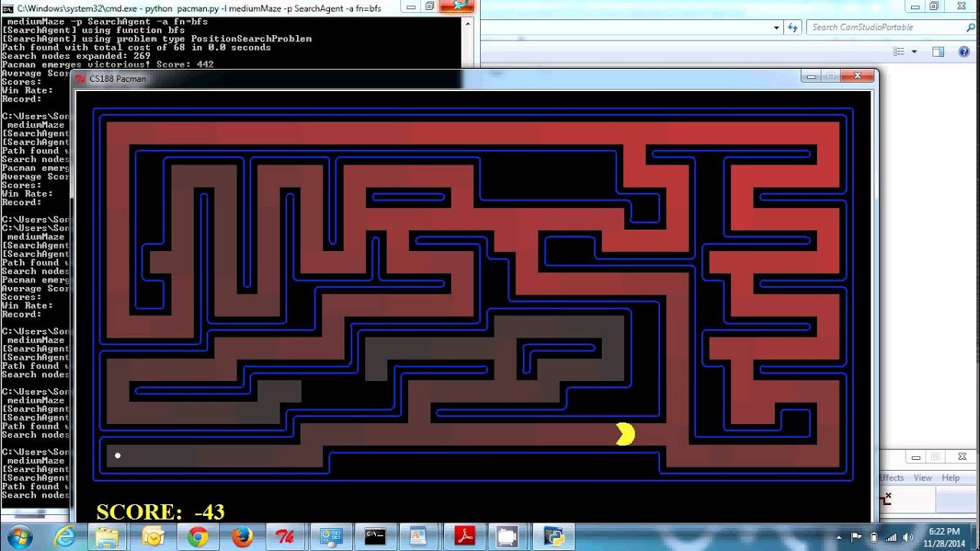Open the Windows Start menu
Image resolution: width=980 pixels, height=551 pixels.
pos(20,536)
